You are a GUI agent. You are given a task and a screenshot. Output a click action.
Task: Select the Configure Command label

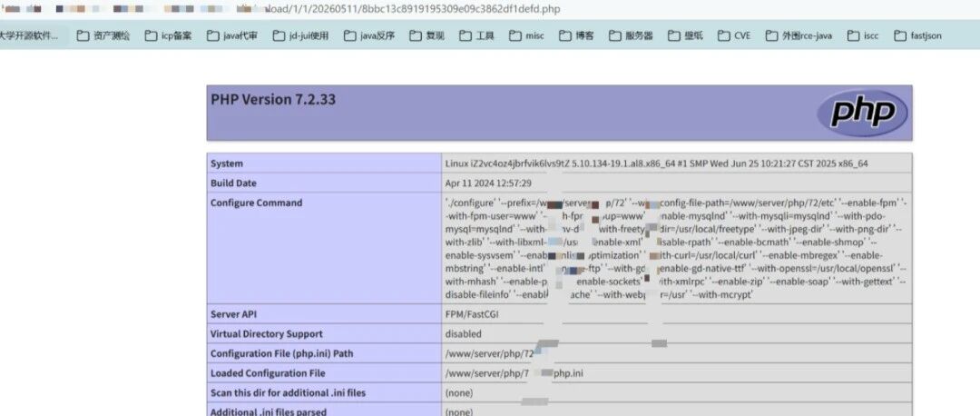coord(256,203)
